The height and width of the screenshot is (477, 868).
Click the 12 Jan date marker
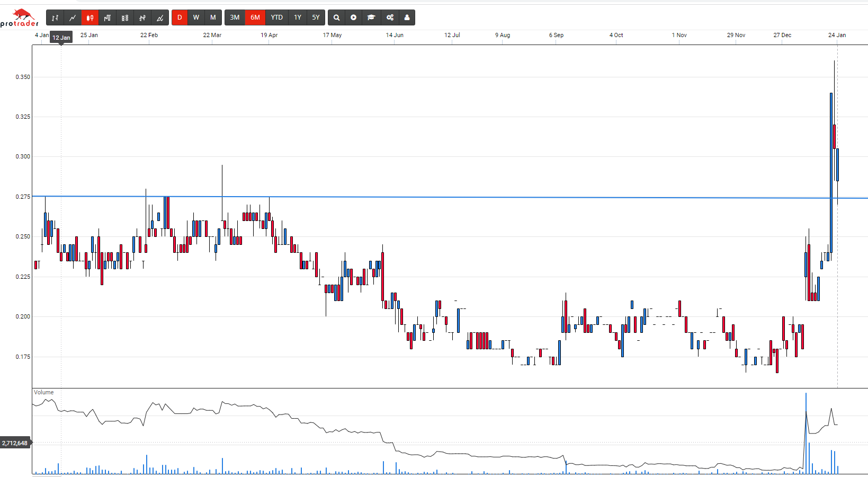[x=61, y=38]
